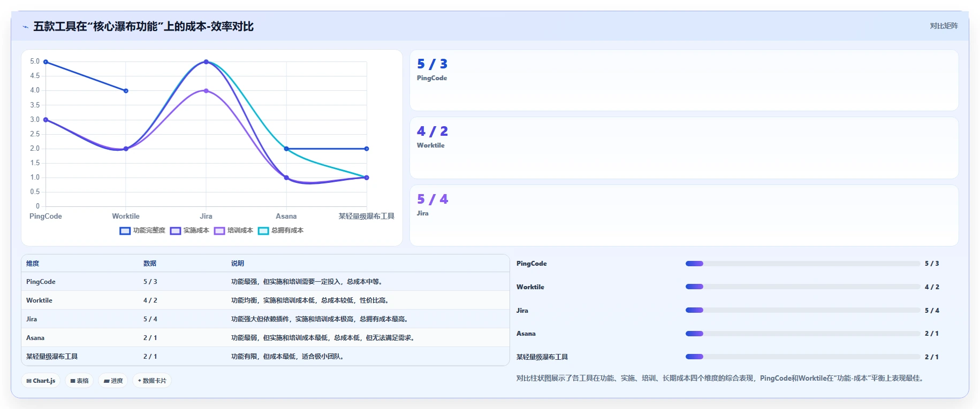The image size is (980, 409).
Task: Click the Asana data point at 2.0
Action: [x=286, y=149]
